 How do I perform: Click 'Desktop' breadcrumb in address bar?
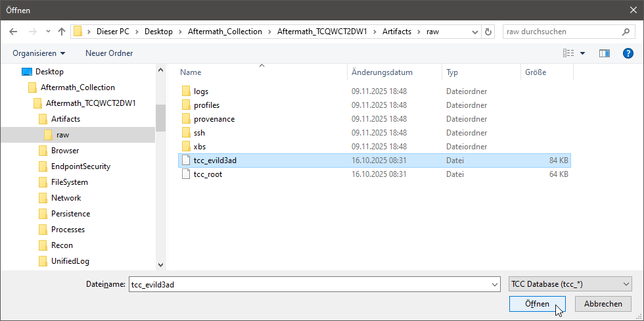158,32
